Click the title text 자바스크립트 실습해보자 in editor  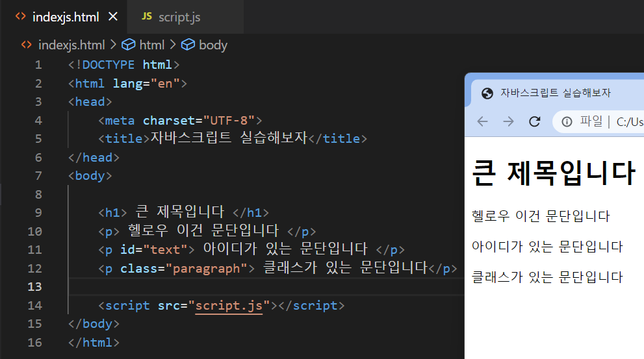click(229, 138)
